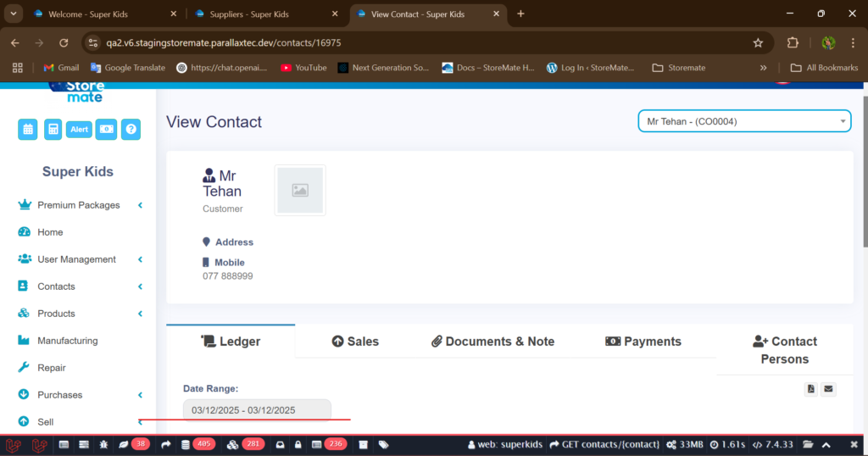Expand the User Management chevron
The height and width of the screenshot is (456, 868).
click(x=140, y=259)
